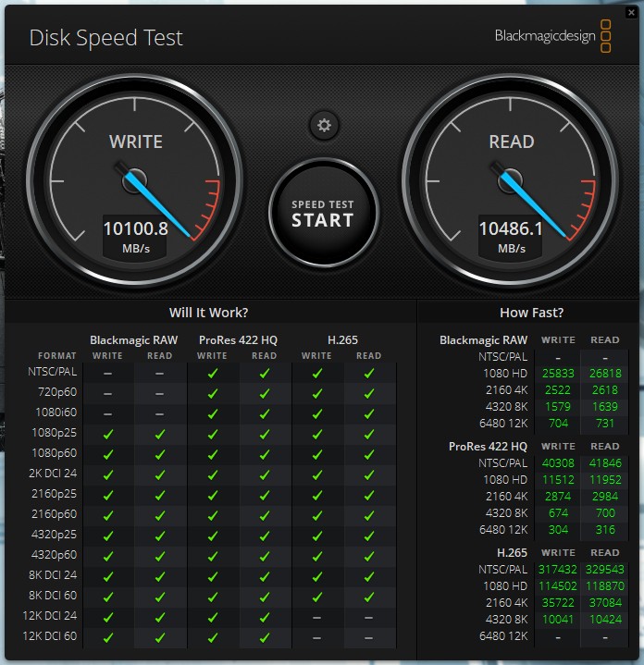The height and width of the screenshot is (665, 644).
Task: Click the ProRes 422 HQ write checkmark for 4320p60
Action: coord(212,556)
